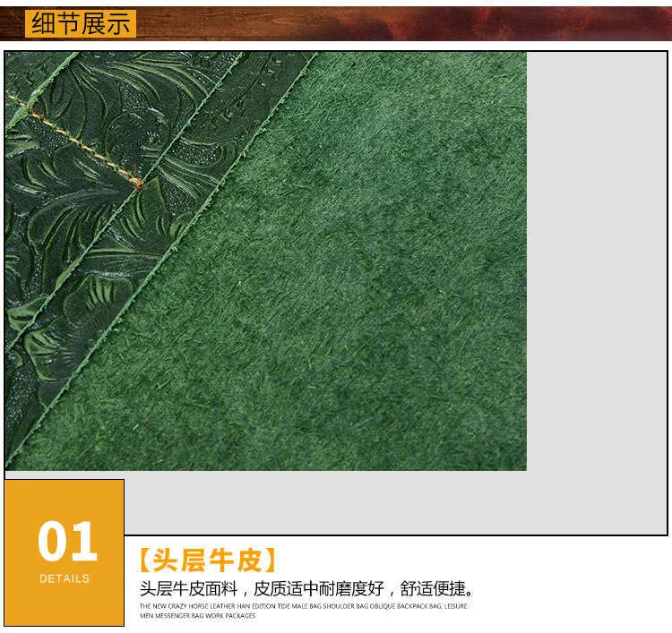
Task: Click the MEN MESSENGER BAG WORK PACKAGES line
Action: point(197,616)
